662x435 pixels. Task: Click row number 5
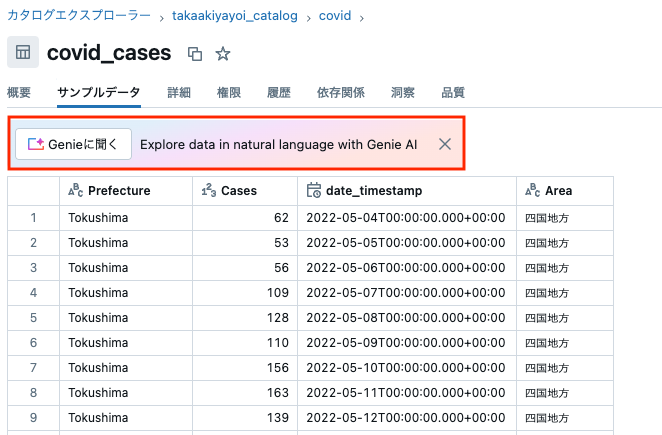pos(33,318)
